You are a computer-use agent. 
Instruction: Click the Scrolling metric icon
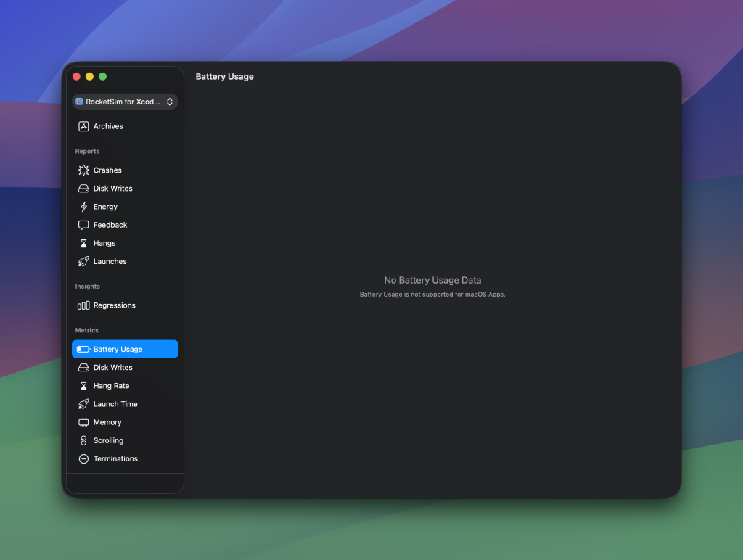84,440
